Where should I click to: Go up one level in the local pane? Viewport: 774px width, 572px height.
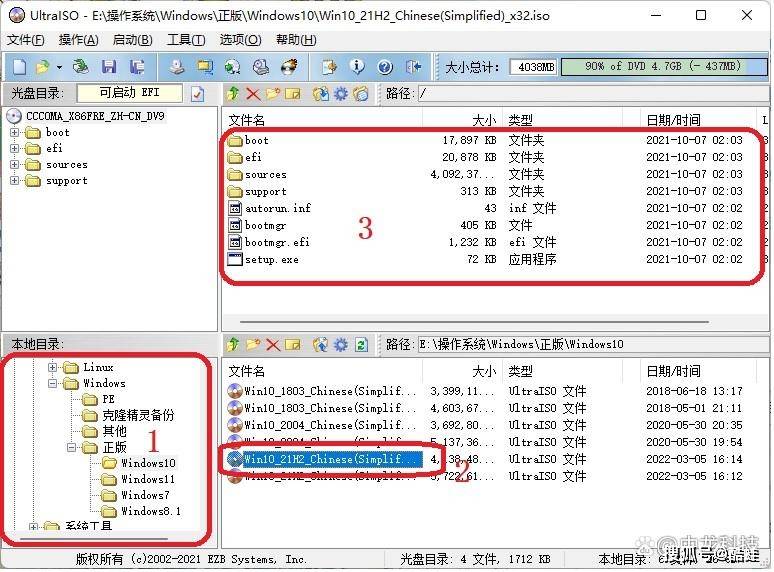point(233,344)
